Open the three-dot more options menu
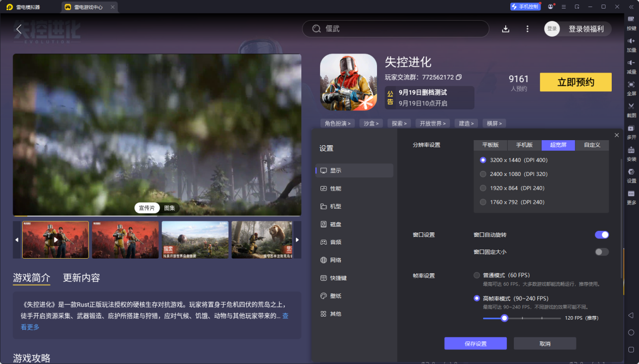The image size is (639, 364). 527,29
